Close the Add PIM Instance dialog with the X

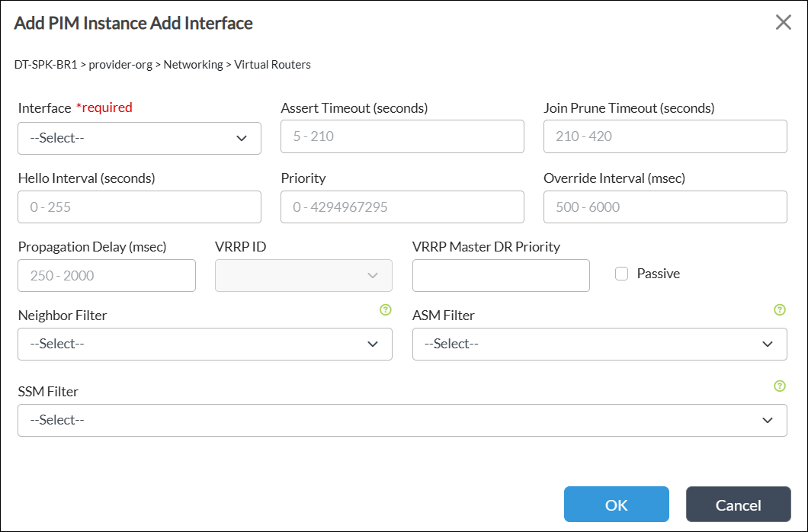point(783,22)
